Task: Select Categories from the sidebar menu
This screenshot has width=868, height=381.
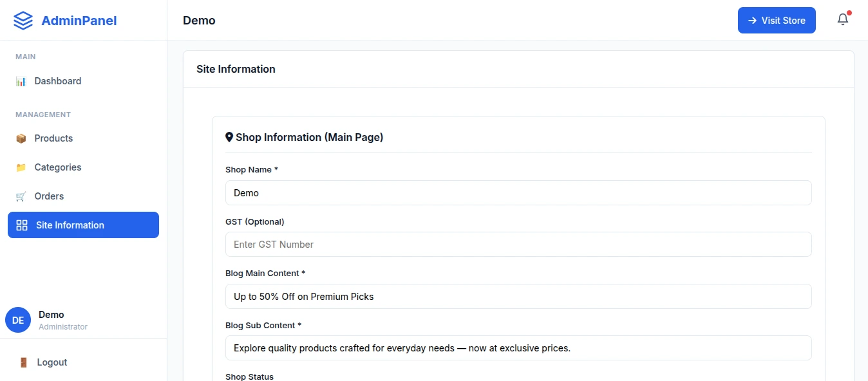Action: click(x=58, y=167)
